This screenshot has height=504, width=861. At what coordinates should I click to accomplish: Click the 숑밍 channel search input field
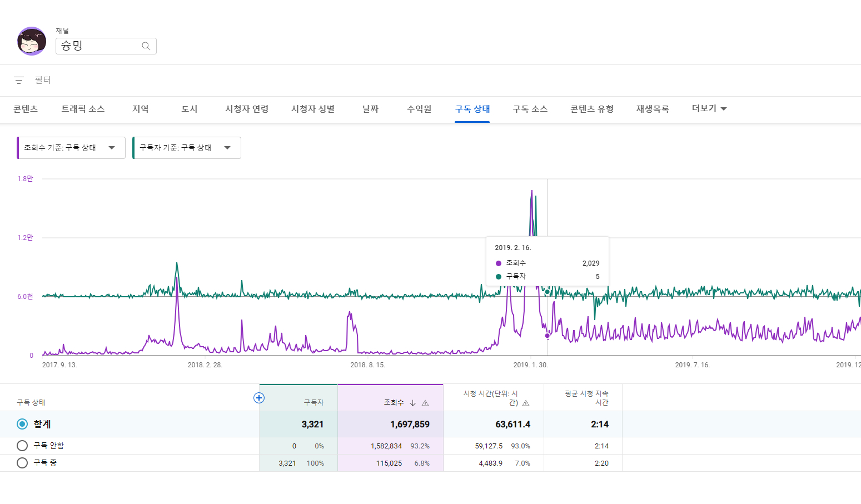coord(99,46)
